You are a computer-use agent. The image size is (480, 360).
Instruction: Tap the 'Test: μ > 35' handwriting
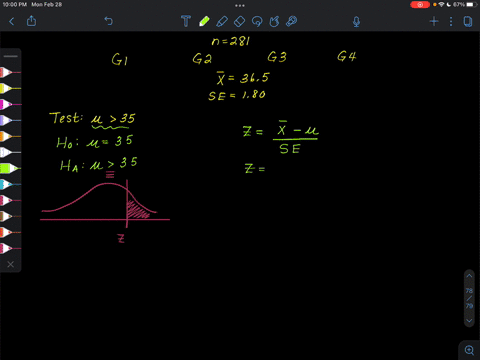pos(92,119)
